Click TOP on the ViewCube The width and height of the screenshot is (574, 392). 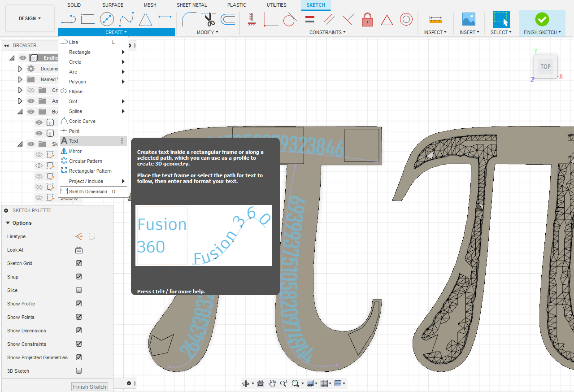pos(545,66)
